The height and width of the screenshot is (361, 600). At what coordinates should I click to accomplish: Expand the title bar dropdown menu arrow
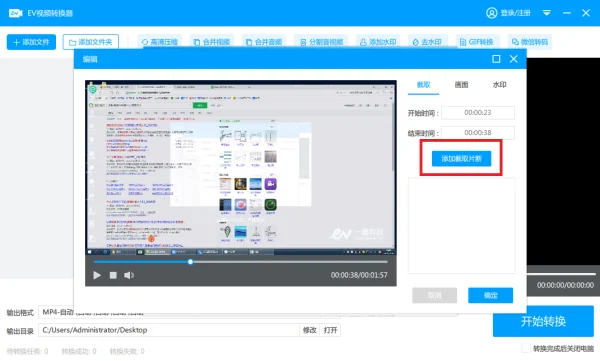point(546,13)
